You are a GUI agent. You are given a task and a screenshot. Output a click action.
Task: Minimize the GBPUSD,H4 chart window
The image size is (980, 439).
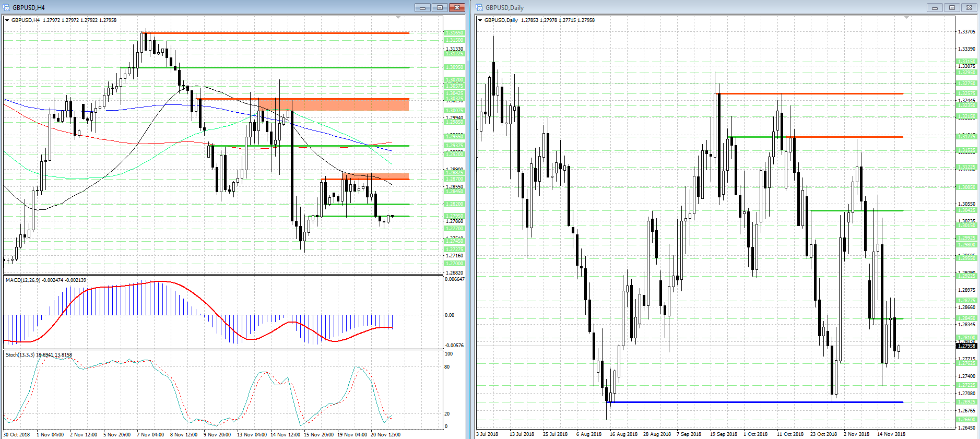tap(422, 7)
